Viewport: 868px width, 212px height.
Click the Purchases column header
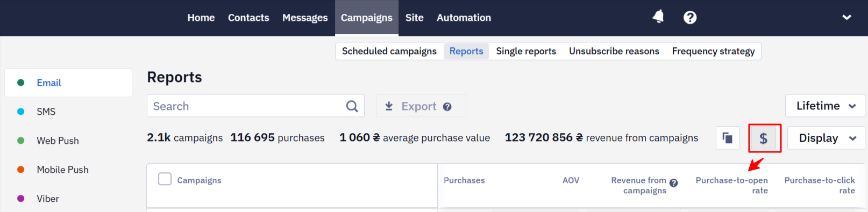[464, 180]
